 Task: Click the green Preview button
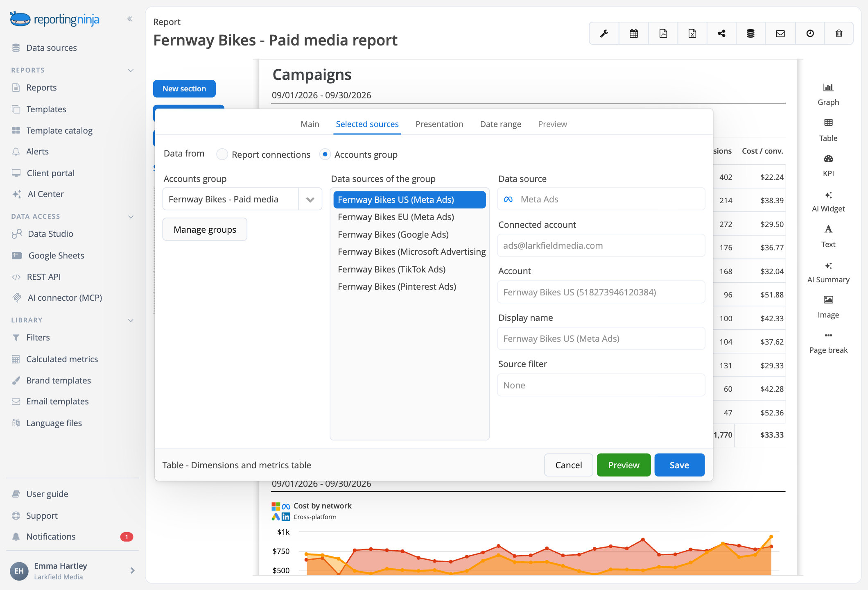(x=624, y=465)
